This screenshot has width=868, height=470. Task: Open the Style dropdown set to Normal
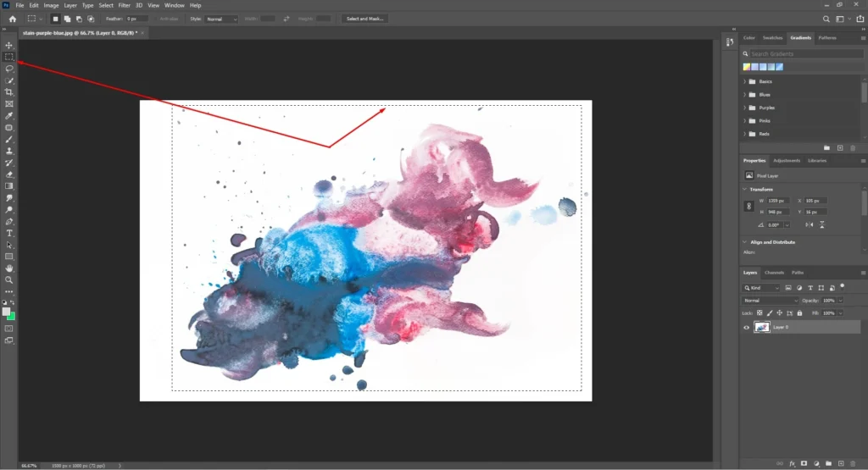point(221,19)
